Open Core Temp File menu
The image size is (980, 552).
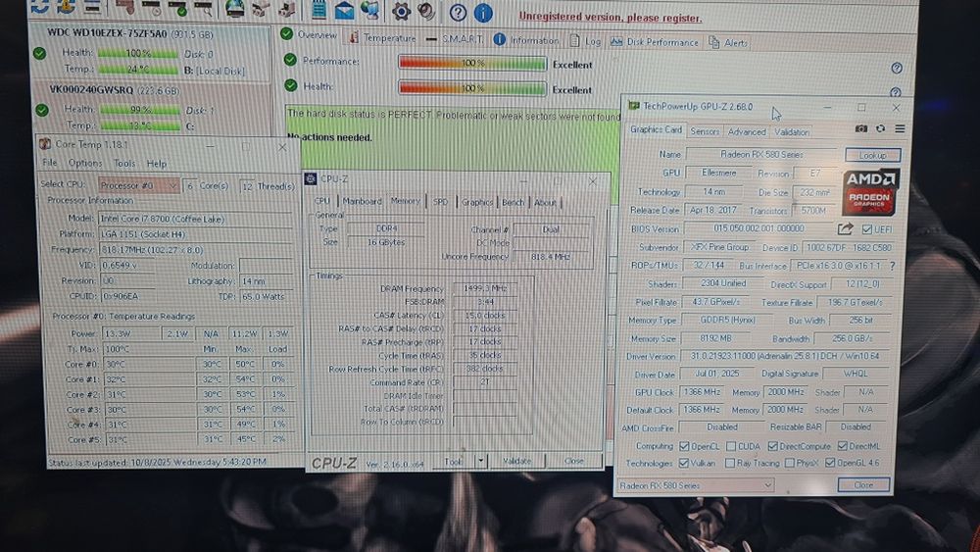[49, 163]
